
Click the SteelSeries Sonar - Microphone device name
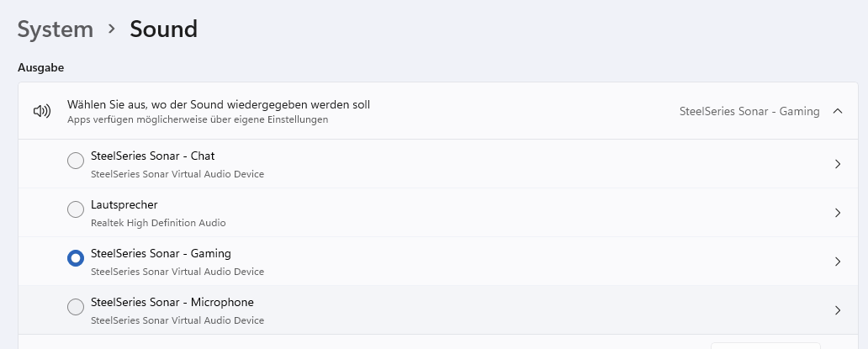(172, 303)
